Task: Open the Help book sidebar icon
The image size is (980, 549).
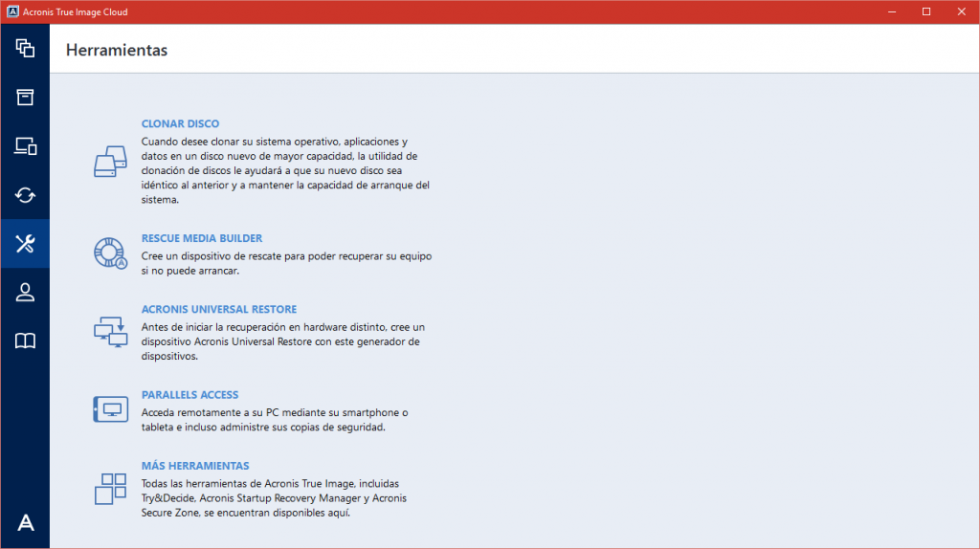Action: [25, 341]
